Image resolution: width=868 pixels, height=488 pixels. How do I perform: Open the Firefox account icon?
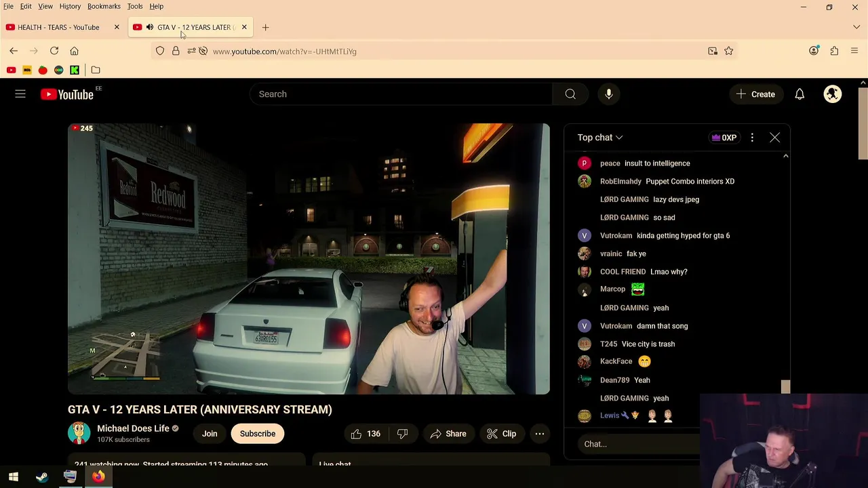[814, 51]
